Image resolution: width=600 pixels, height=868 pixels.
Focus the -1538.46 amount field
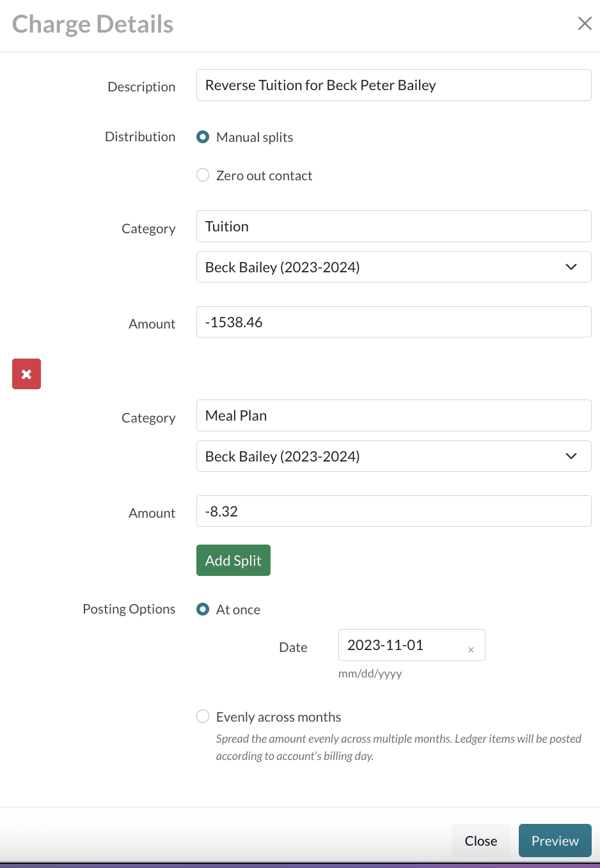(393, 322)
